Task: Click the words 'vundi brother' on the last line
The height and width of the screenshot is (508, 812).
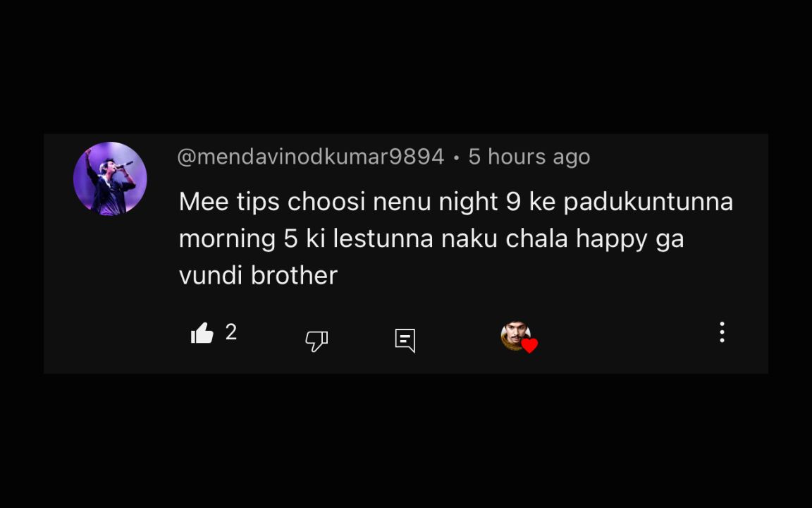Action: (258, 275)
